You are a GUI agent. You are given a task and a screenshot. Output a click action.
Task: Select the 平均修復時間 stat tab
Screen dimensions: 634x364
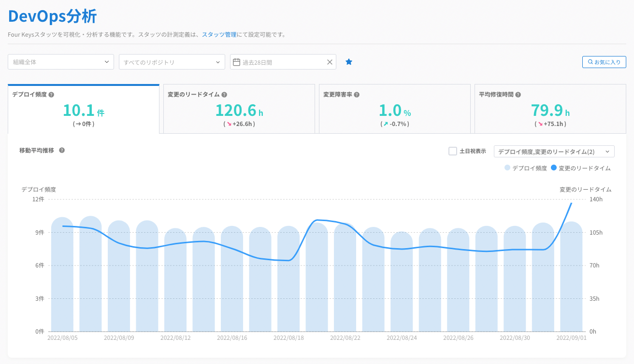[550, 109]
